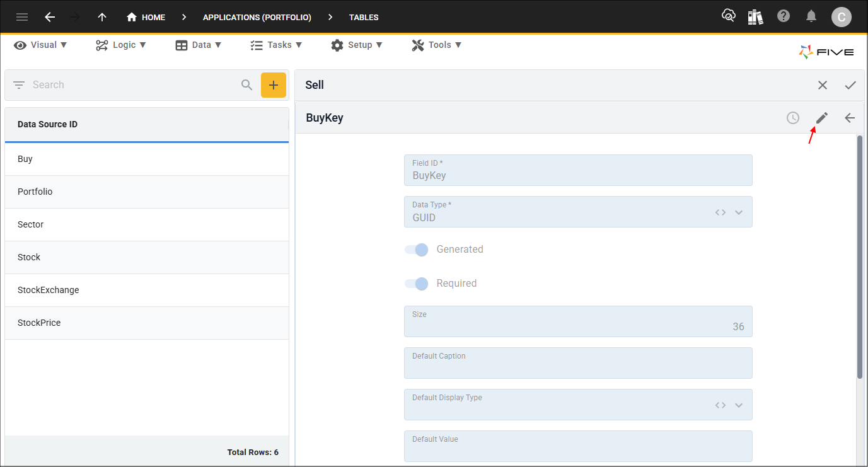Screen dimensions: 868x467
Task: Open the notifications bell
Action: (x=812, y=16)
